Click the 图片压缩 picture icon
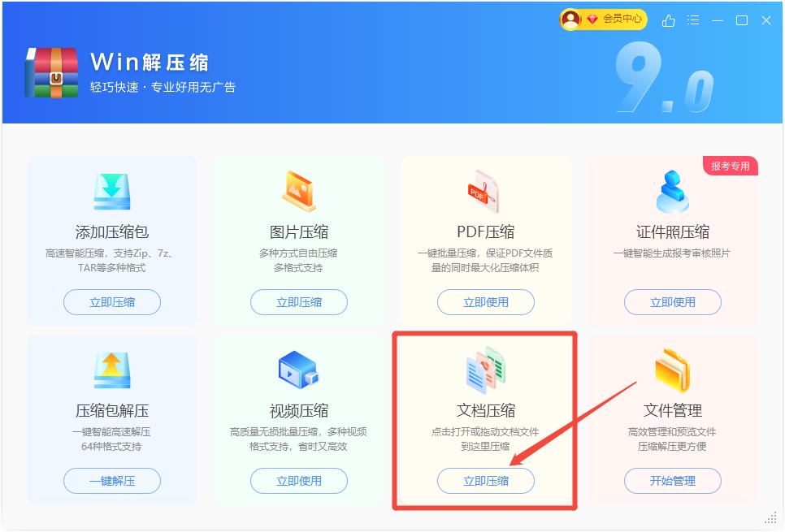 (x=299, y=191)
